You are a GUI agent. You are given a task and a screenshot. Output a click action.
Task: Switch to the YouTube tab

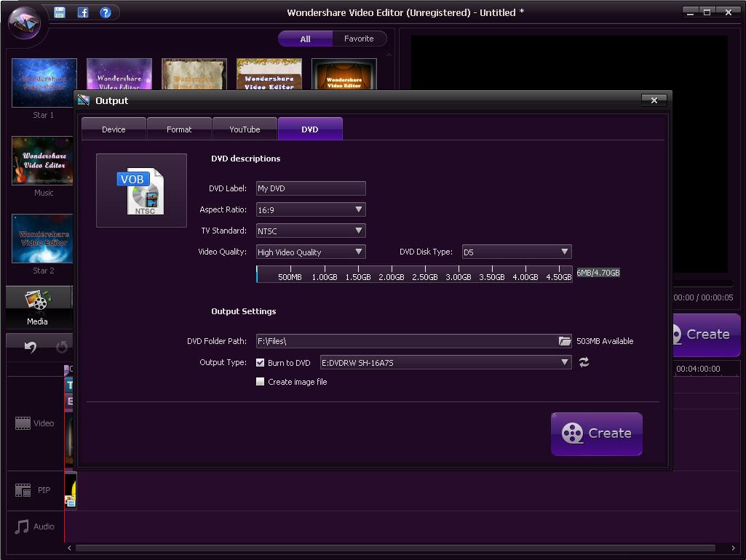pos(245,129)
